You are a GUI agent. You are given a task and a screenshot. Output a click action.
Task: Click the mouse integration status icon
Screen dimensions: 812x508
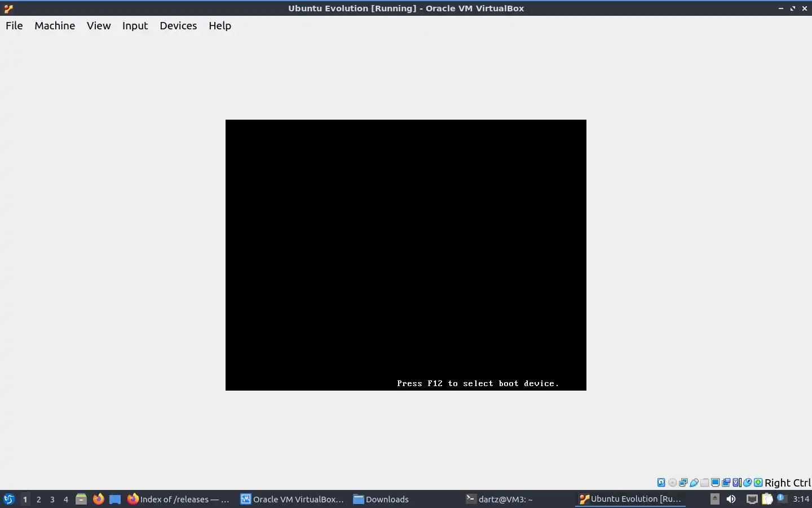pyautogui.click(x=748, y=483)
